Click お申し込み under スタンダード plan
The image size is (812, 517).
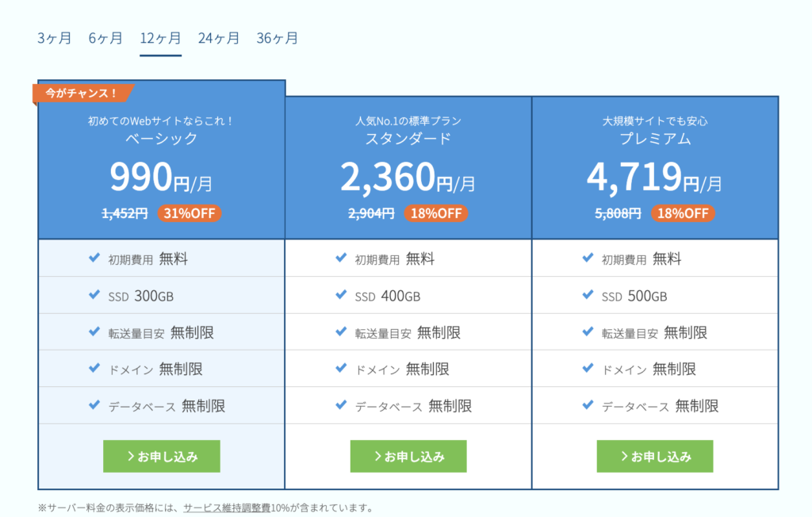pos(408,457)
